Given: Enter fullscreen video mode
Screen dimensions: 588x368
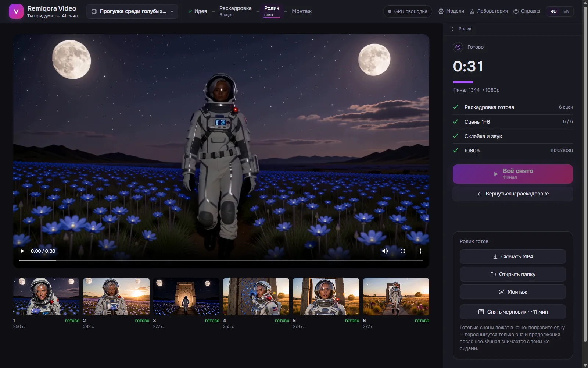Looking at the screenshot, I should pyautogui.click(x=403, y=251).
